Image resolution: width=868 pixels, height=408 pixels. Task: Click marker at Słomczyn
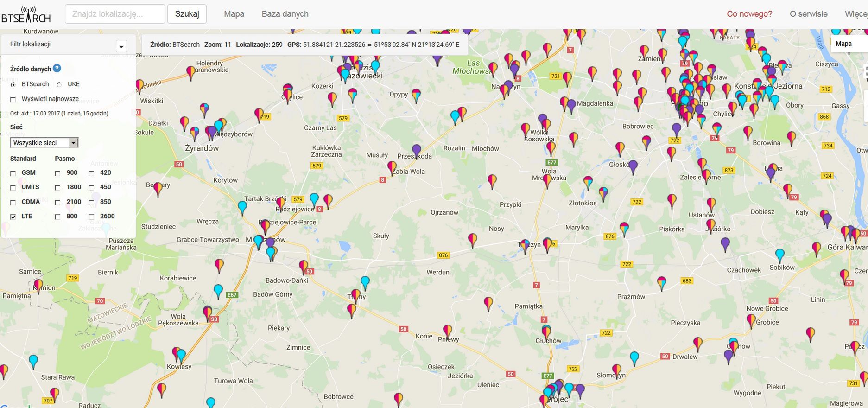coord(617,370)
